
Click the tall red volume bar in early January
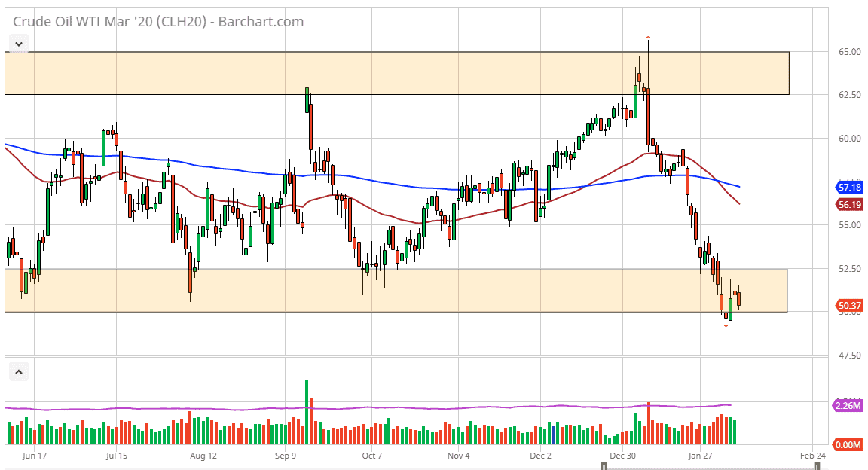click(x=648, y=423)
